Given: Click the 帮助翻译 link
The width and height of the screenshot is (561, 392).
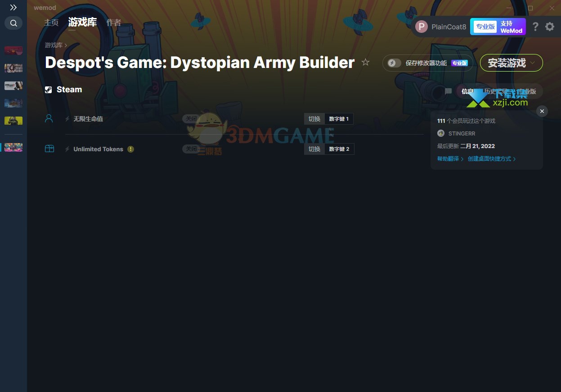Looking at the screenshot, I should point(450,159).
